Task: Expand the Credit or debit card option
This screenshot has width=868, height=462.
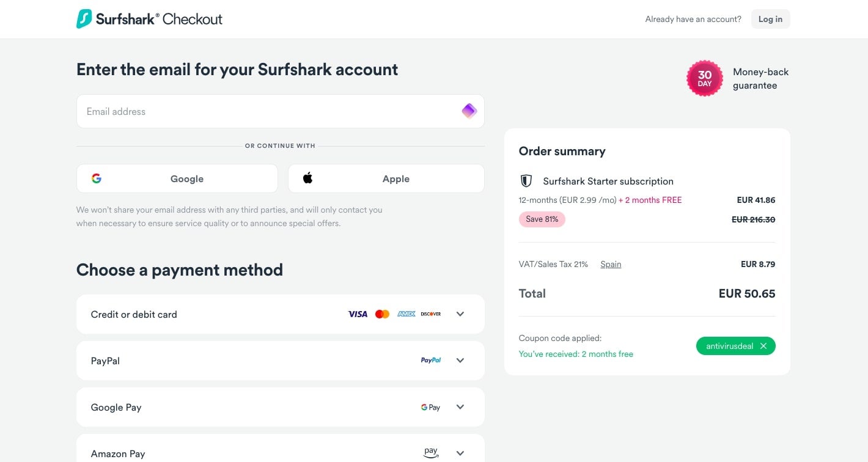Action: 460,314
